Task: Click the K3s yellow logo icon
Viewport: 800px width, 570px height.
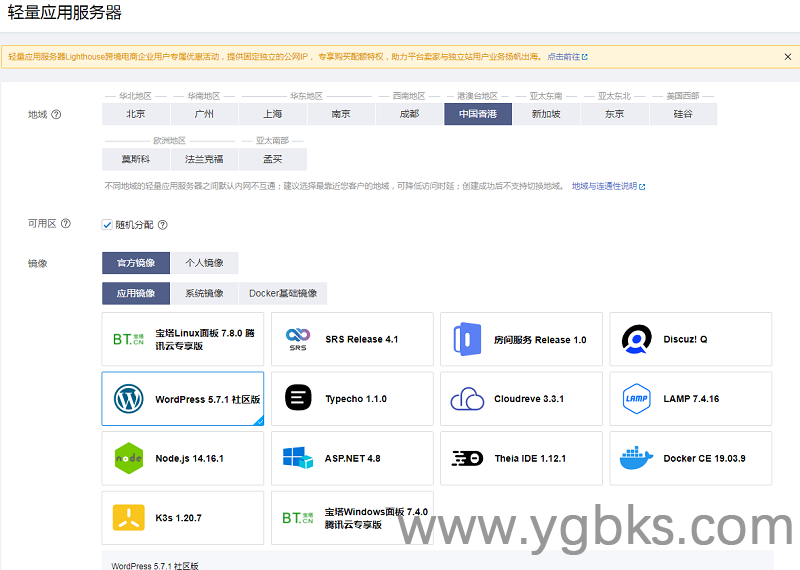Action: click(x=129, y=518)
